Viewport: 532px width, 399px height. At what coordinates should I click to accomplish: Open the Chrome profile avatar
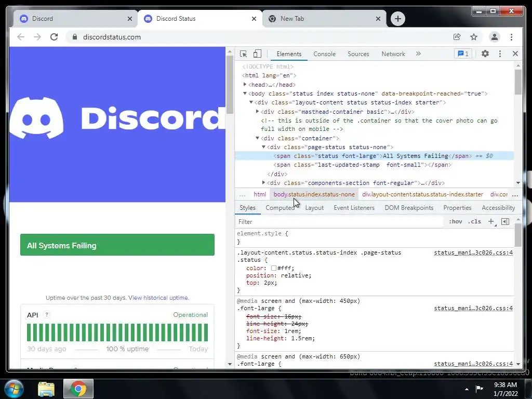(x=495, y=37)
